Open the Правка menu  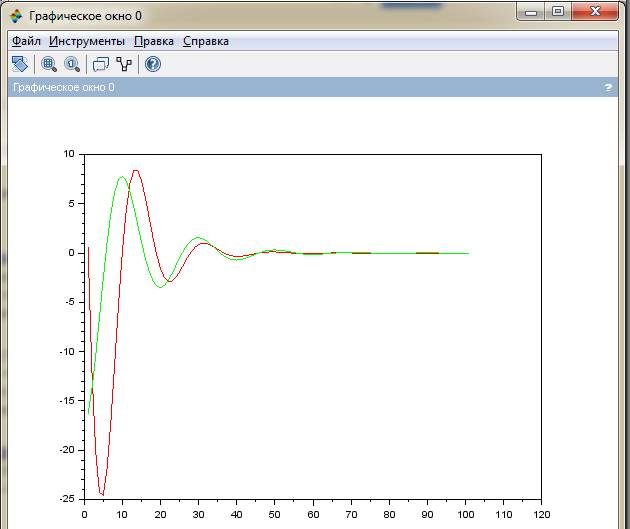pos(154,41)
